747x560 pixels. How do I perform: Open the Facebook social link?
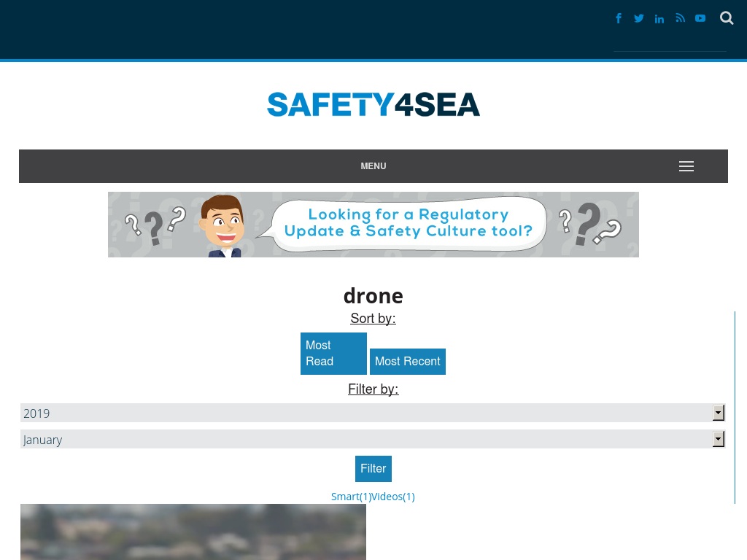619,18
